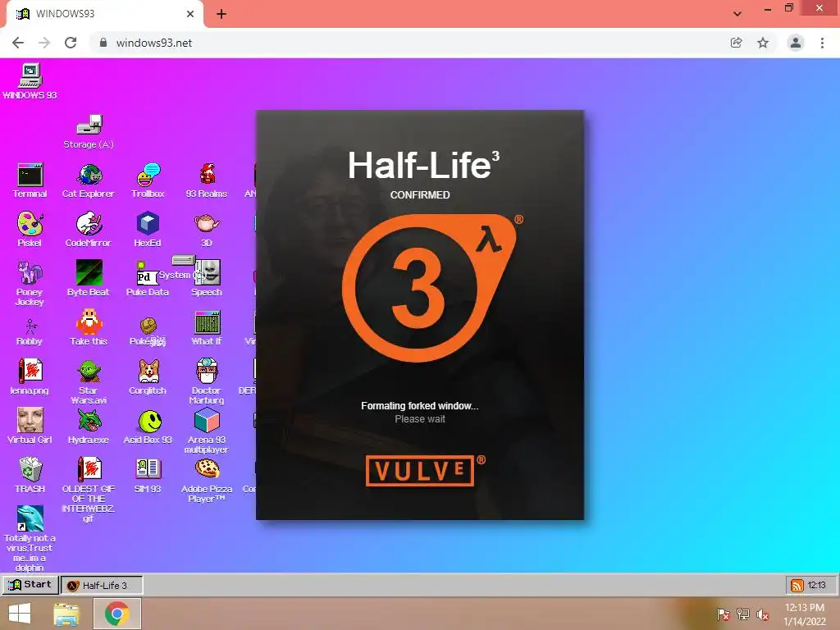Launch the SIM 93 icon
840x630 pixels.
pos(148,475)
